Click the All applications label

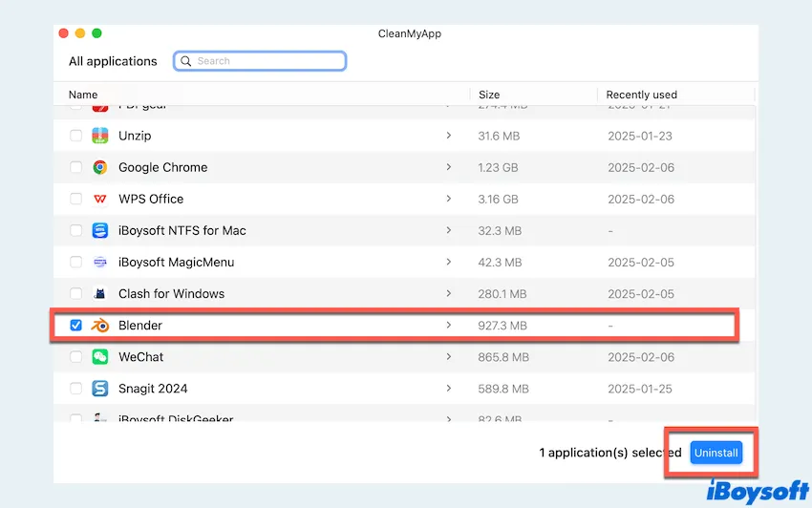(113, 61)
